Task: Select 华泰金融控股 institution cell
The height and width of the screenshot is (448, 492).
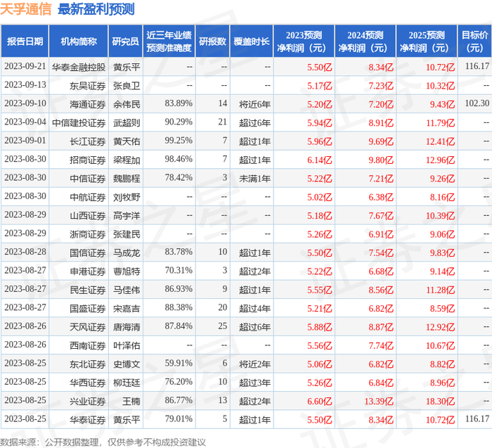Action: click(79, 68)
